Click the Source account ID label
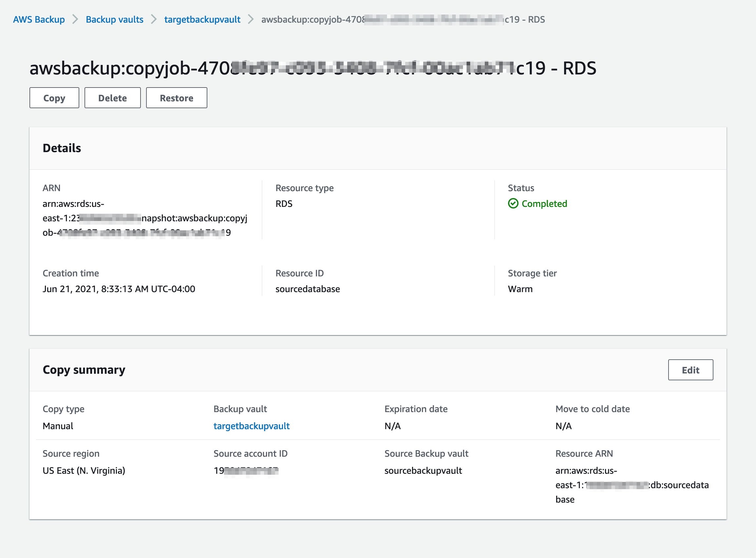Image resolution: width=756 pixels, height=558 pixels. click(251, 454)
